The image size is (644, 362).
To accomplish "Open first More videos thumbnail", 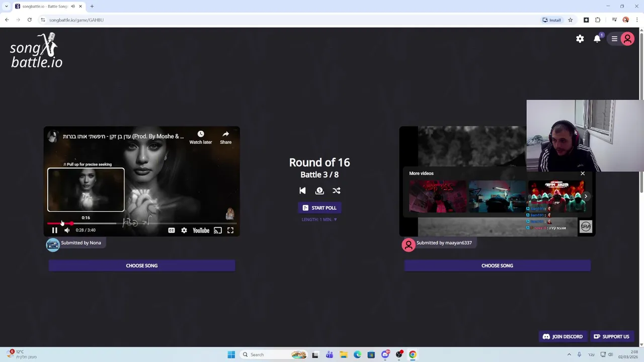I will 438,197.
